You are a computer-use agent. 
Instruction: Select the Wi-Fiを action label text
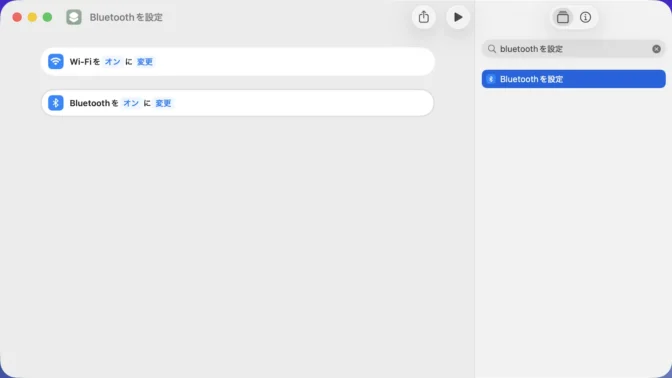84,62
